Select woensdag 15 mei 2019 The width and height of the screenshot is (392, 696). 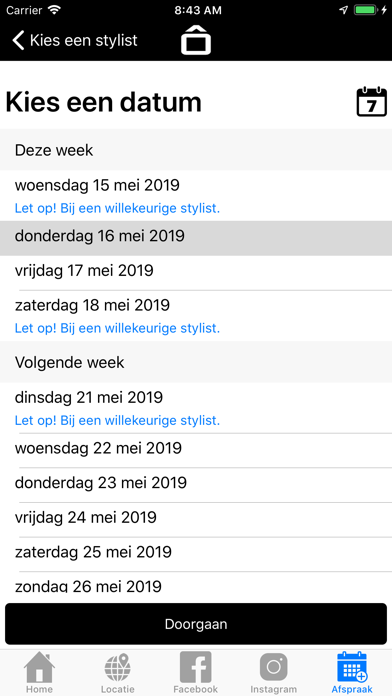[196, 195]
